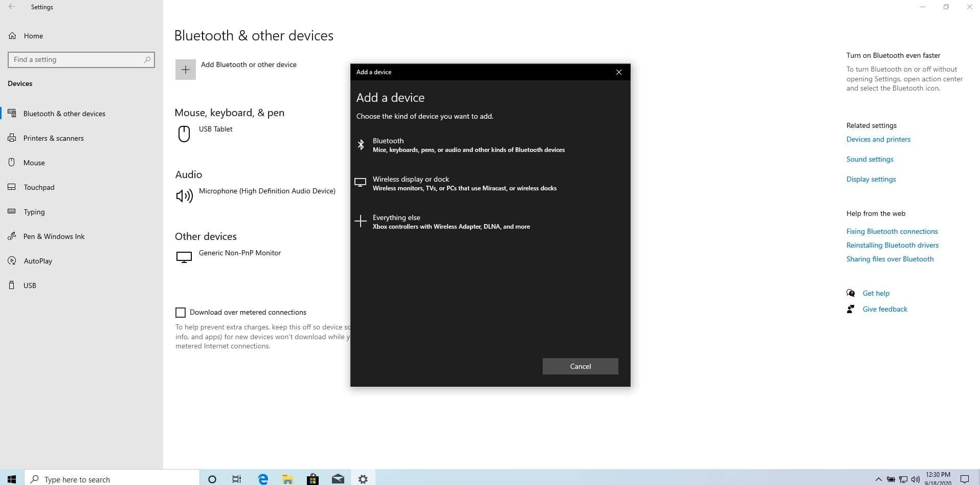Click the Find a setting search box
980x485 pixels.
coord(81,59)
